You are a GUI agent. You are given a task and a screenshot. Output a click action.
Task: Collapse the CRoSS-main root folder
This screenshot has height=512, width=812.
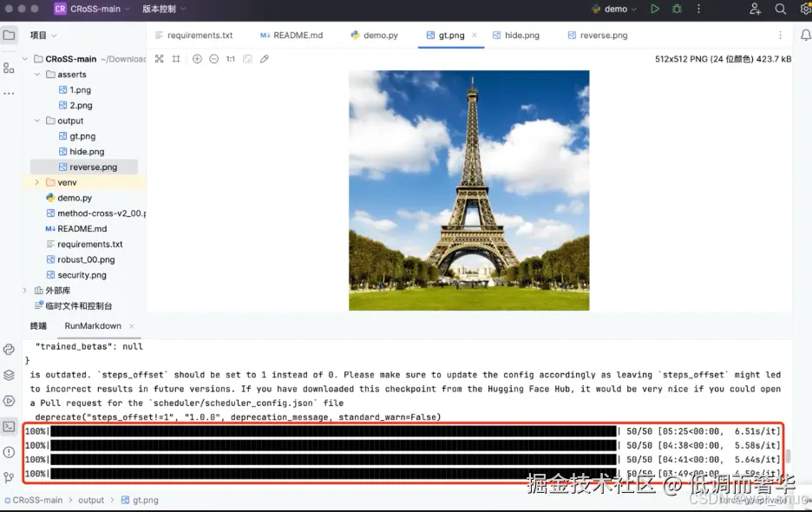tap(25, 59)
